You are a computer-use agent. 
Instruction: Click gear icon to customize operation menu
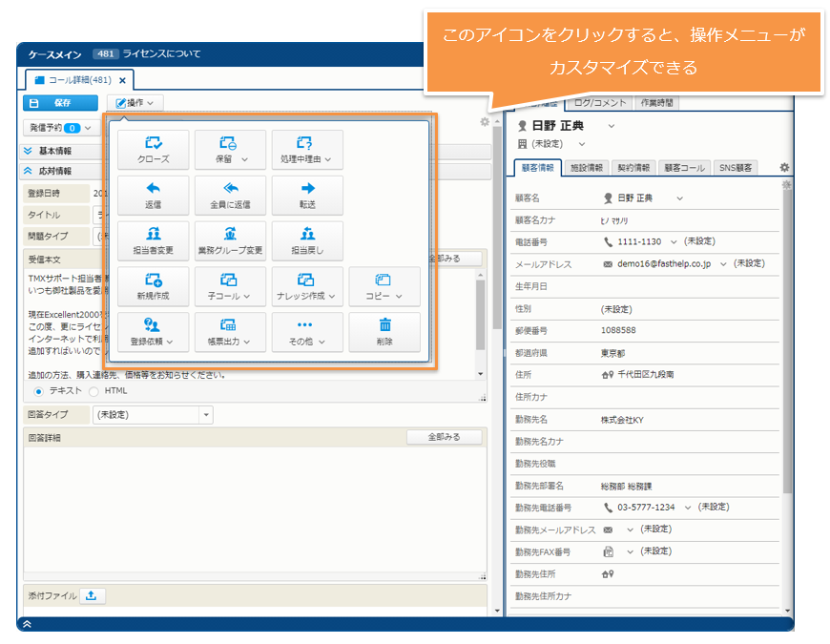coord(485,122)
